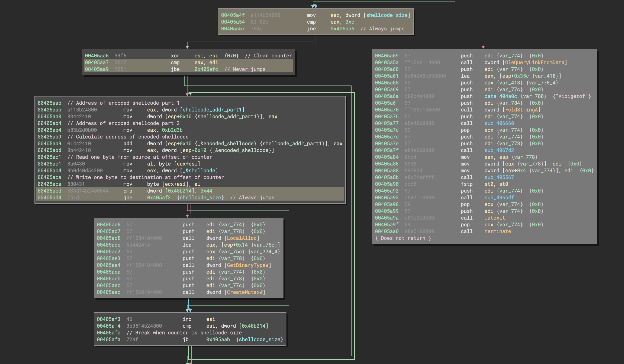
Task: Select the jne target 0x405af3
Action: click(159, 198)
